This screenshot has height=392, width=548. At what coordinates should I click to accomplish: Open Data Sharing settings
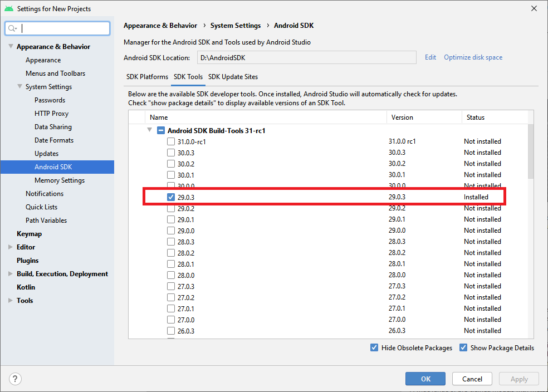pyautogui.click(x=53, y=127)
